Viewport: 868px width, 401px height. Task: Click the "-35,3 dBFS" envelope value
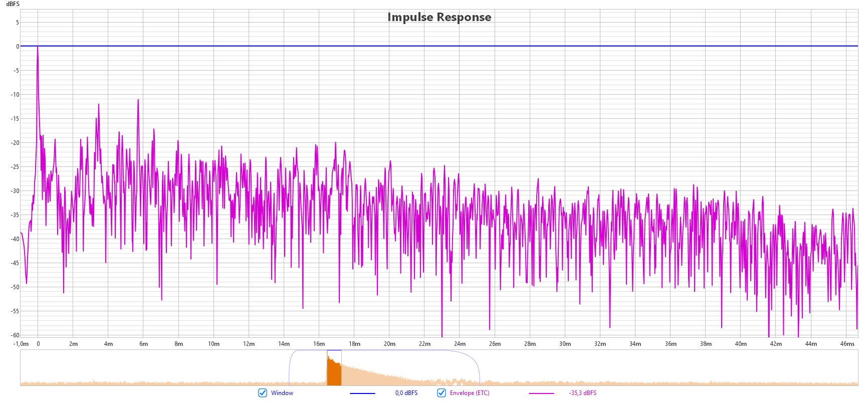click(x=583, y=393)
